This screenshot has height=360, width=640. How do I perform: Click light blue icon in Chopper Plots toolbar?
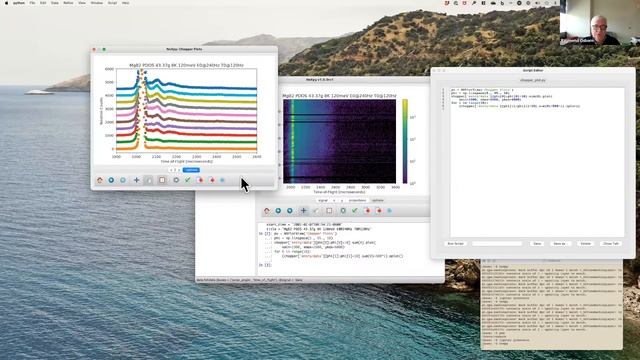pos(222,180)
